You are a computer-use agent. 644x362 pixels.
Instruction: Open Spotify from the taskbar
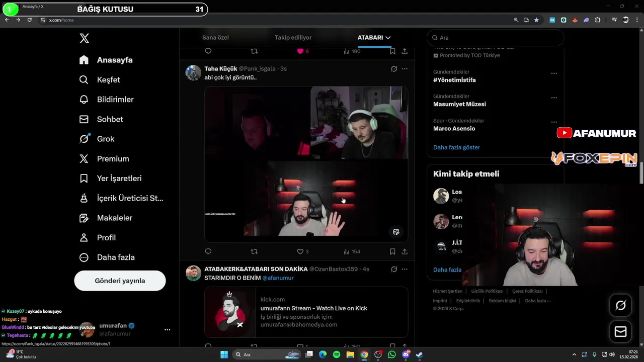tap(337, 354)
